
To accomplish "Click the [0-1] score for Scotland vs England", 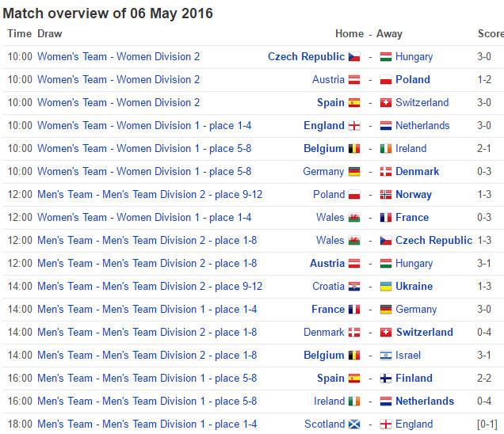I will click(x=487, y=424).
